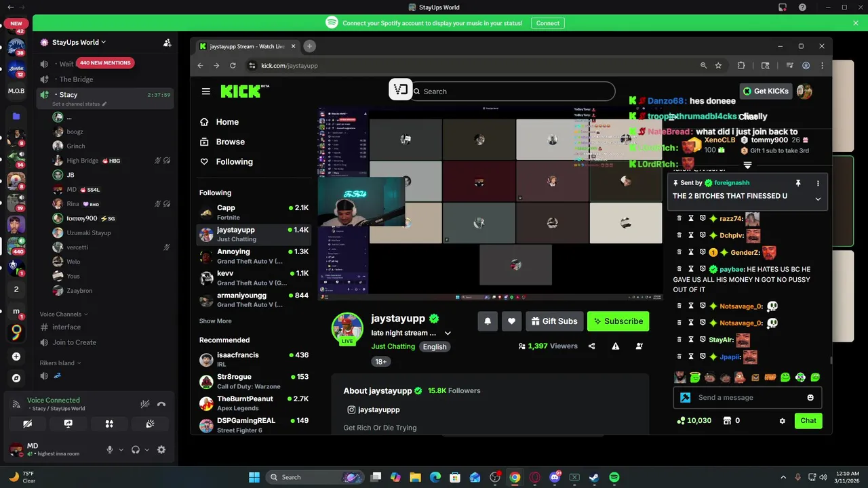Open pinned message options menu

(818, 183)
